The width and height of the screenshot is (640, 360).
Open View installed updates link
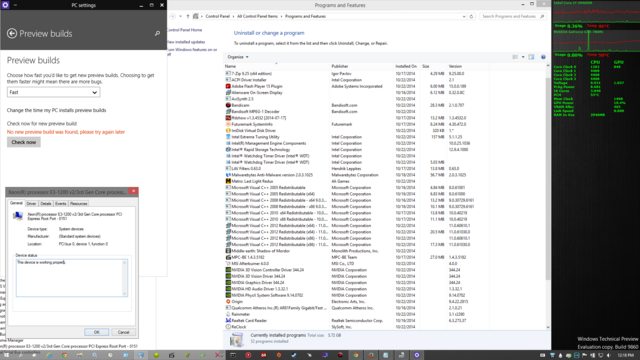tap(186, 42)
